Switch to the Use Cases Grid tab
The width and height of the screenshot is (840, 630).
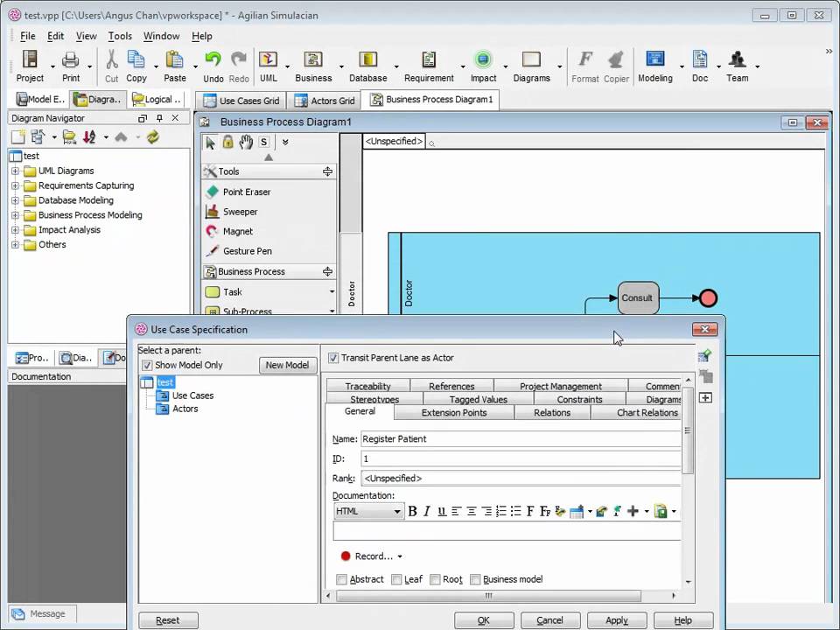(x=241, y=101)
